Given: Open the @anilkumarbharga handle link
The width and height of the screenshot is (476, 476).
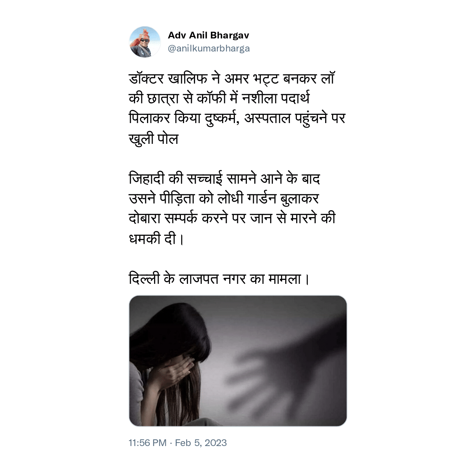Looking at the screenshot, I should coord(209,48).
